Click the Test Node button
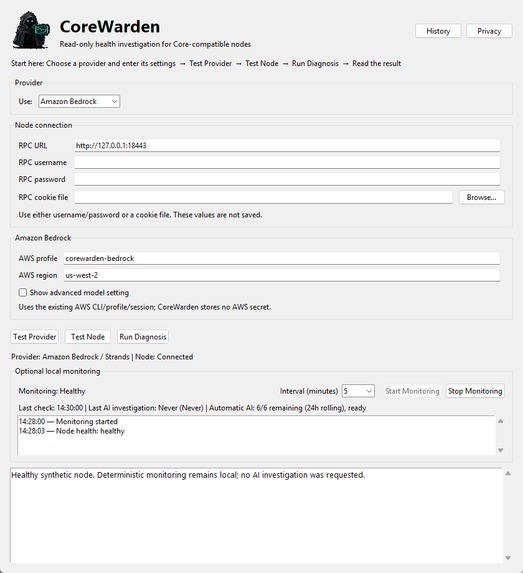Image resolution: width=523 pixels, height=573 pixels. (x=88, y=337)
